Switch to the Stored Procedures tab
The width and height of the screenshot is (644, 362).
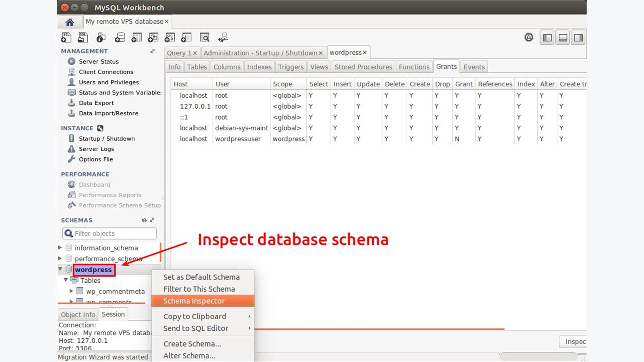coord(363,67)
